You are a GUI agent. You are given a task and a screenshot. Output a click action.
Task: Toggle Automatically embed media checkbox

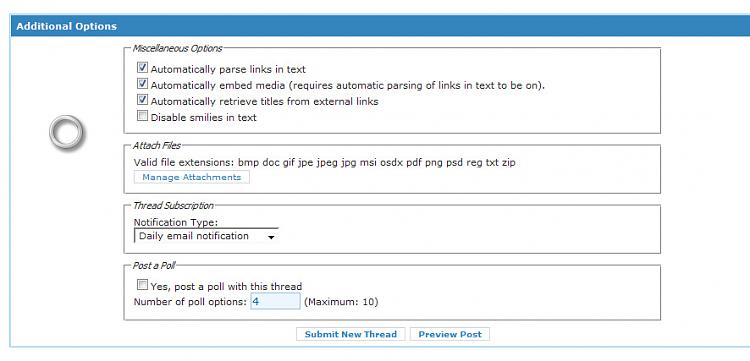pyautogui.click(x=142, y=84)
